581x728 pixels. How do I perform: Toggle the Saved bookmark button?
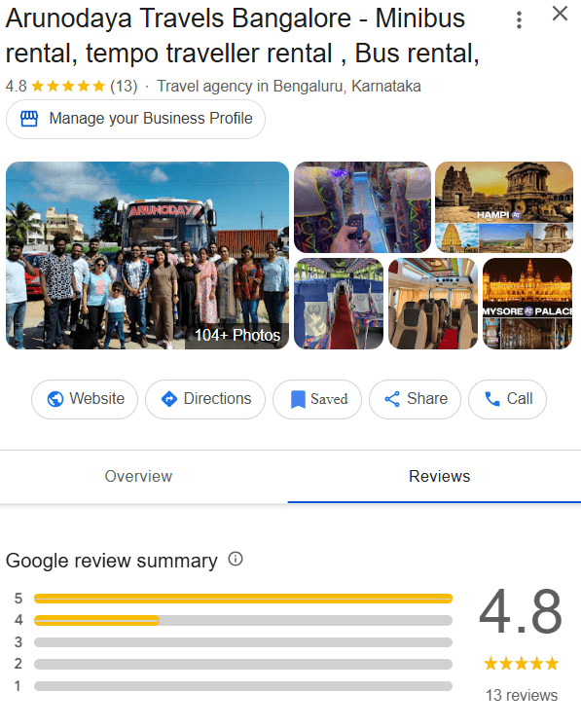click(x=317, y=399)
